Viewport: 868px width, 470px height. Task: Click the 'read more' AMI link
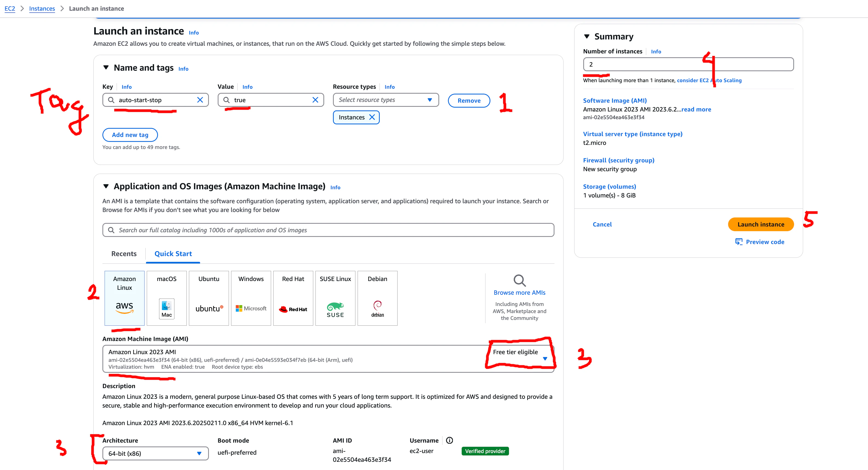click(696, 109)
